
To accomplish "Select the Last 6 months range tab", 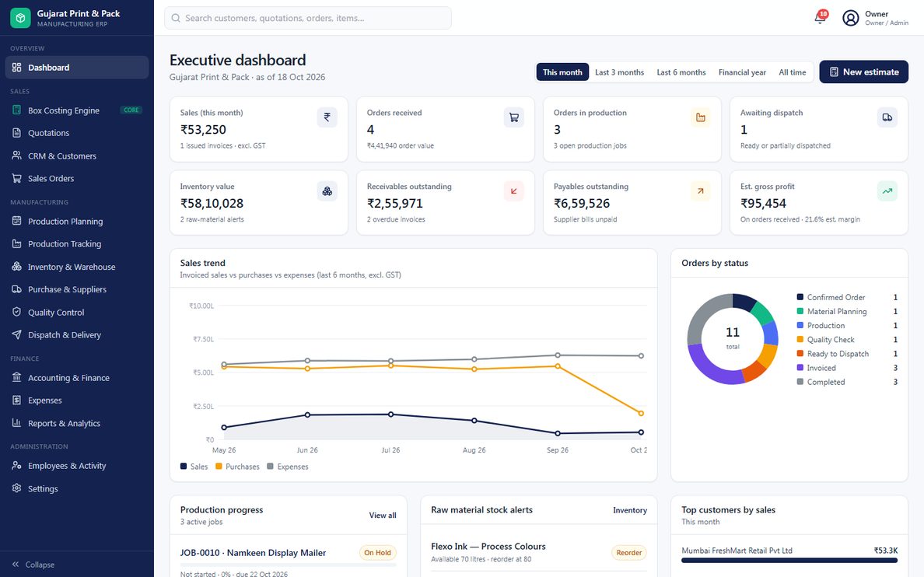I will (x=681, y=72).
